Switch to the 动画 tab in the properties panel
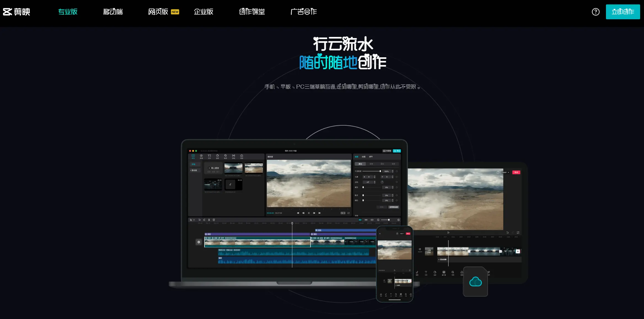 [x=364, y=156]
